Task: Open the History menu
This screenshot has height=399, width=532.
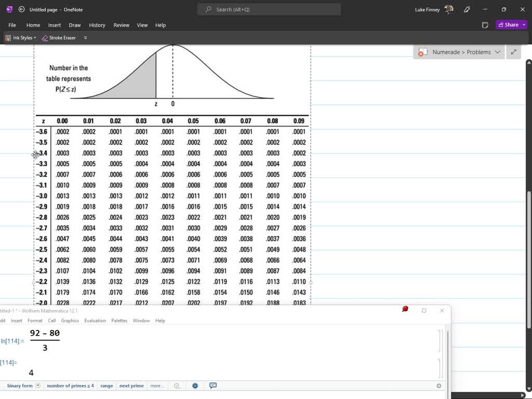Action: point(97,25)
